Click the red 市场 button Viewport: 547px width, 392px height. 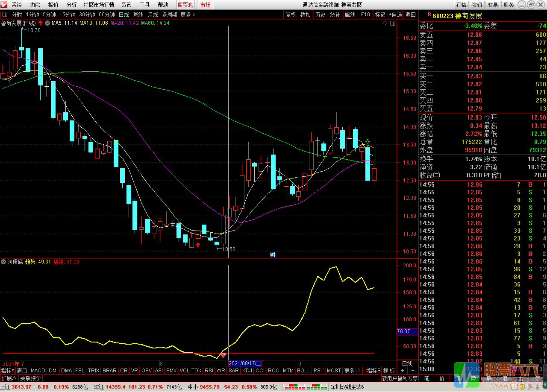(x=206, y=5)
